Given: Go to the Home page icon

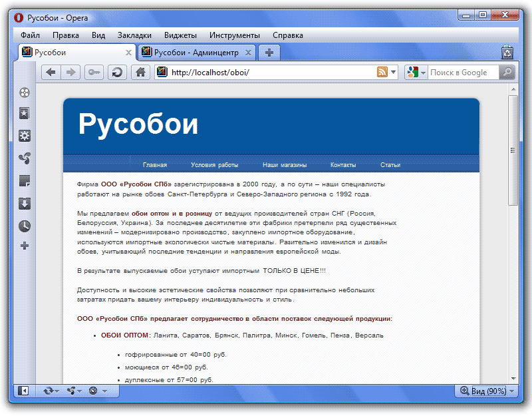Looking at the screenshot, I should click(x=140, y=73).
